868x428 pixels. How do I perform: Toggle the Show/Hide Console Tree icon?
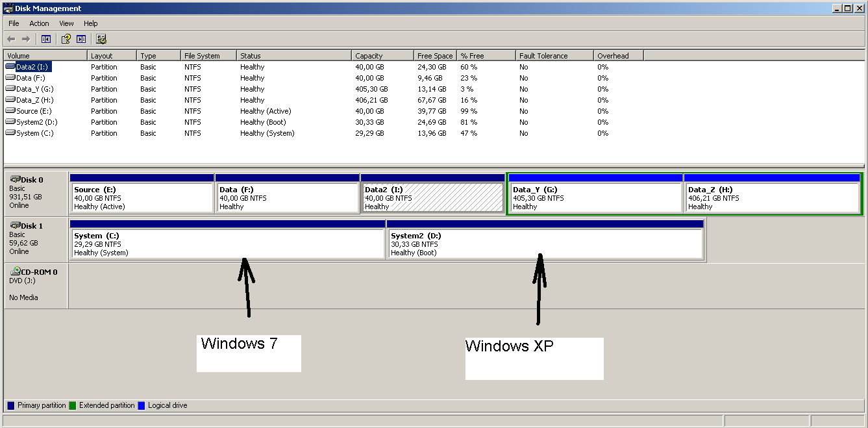click(45, 39)
